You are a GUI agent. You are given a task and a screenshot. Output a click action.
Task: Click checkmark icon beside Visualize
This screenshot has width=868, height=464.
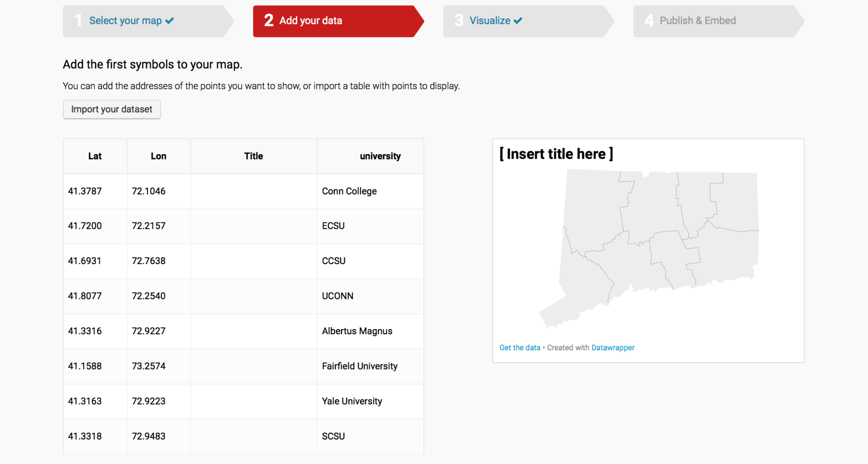(x=518, y=21)
